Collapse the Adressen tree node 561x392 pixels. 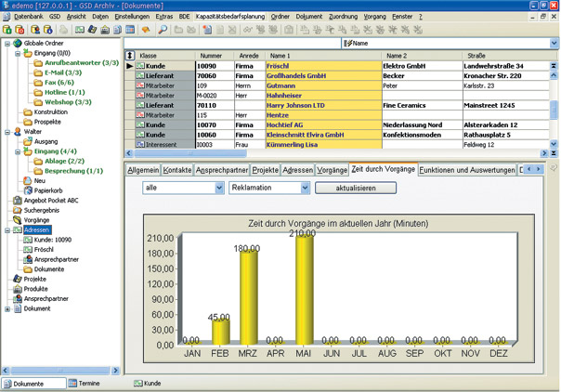[x=7, y=229]
